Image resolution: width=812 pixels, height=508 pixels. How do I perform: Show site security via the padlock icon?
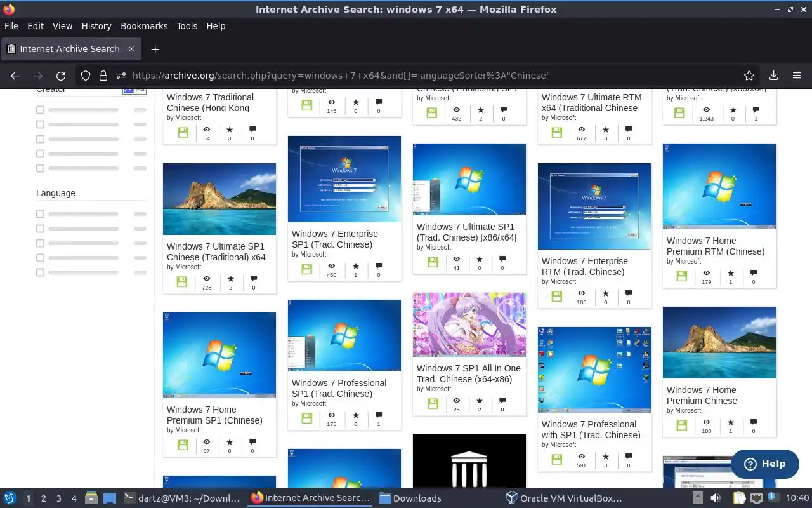103,76
